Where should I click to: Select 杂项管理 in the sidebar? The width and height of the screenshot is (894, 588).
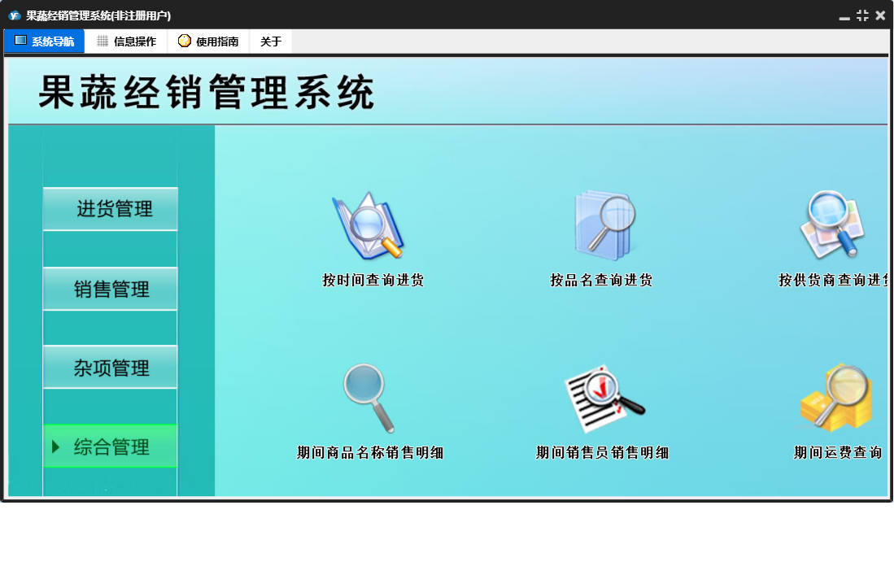111,368
